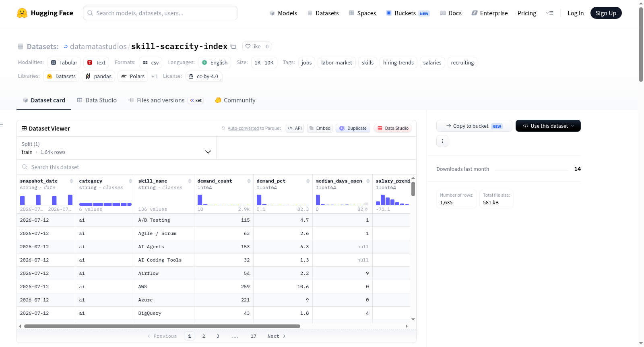Sort by the skill_name column arrows

pyautogui.click(x=190, y=181)
